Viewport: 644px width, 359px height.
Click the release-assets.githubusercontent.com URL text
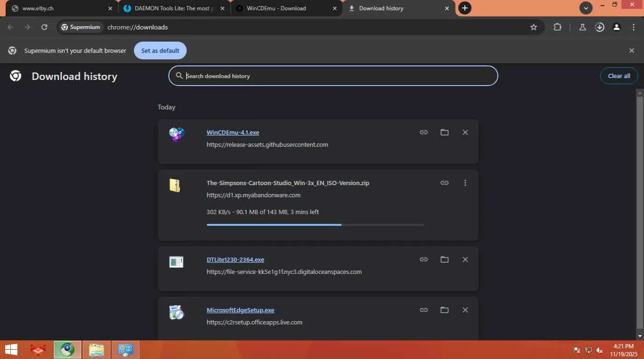(267, 144)
